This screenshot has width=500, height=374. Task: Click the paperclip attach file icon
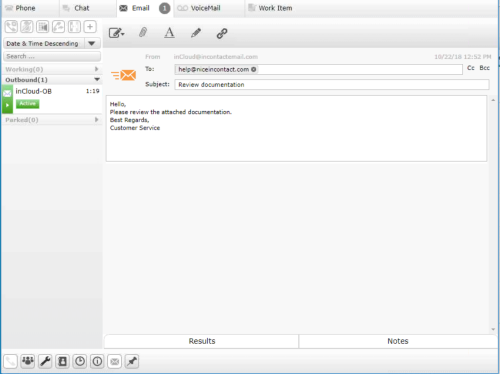click(143, 32)
